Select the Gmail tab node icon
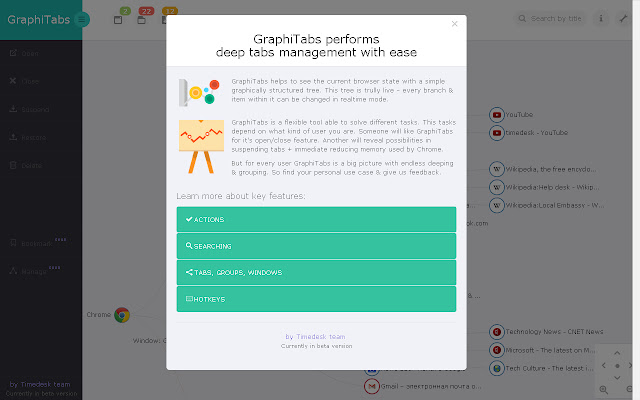 tap(371, 386)
